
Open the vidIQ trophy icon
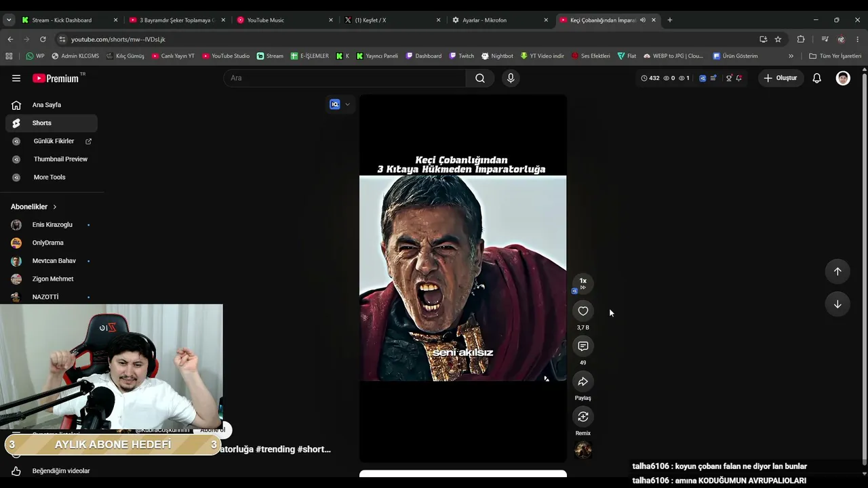point(728,78)
